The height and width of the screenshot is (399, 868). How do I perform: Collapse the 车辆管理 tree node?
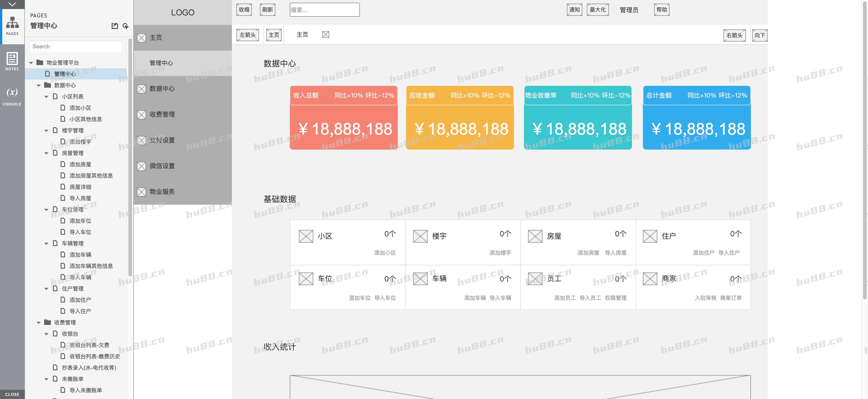coord(47,244)
